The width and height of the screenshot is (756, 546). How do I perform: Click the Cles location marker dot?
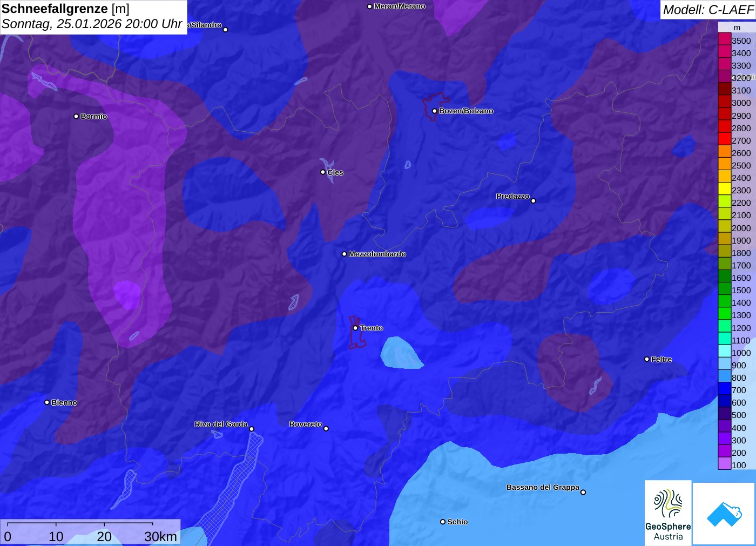point(323,172)
